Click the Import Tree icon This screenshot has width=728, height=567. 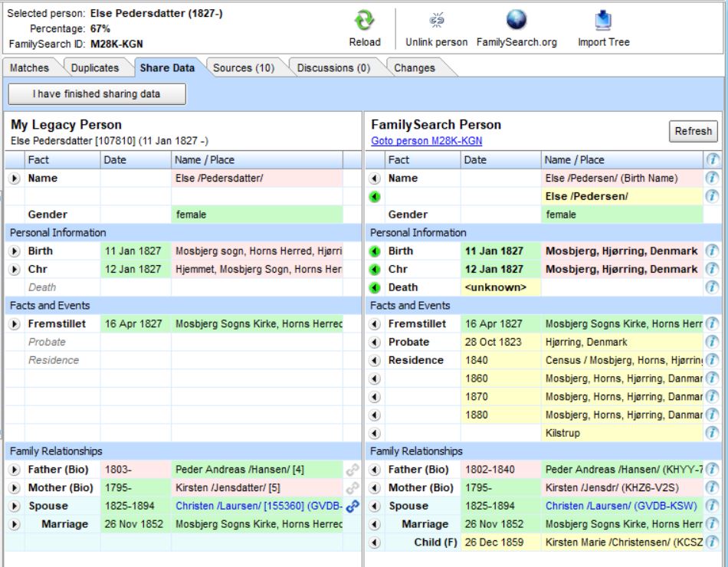(x=603, y=21)
